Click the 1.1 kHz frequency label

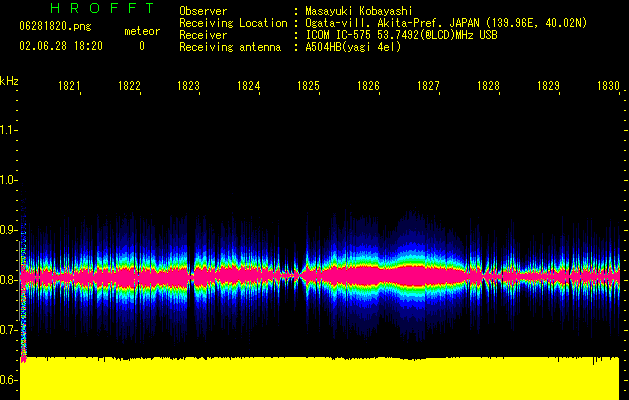(8, 130)
